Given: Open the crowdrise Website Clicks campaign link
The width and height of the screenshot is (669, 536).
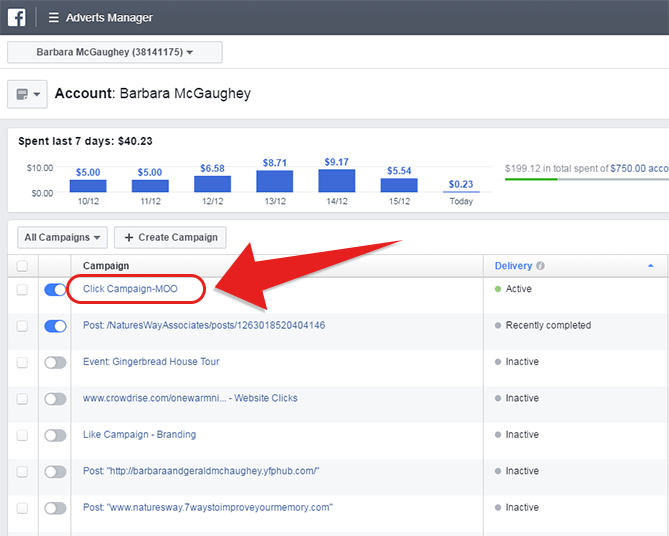Looking at the screenshot, I should click(x=190, y=398).
